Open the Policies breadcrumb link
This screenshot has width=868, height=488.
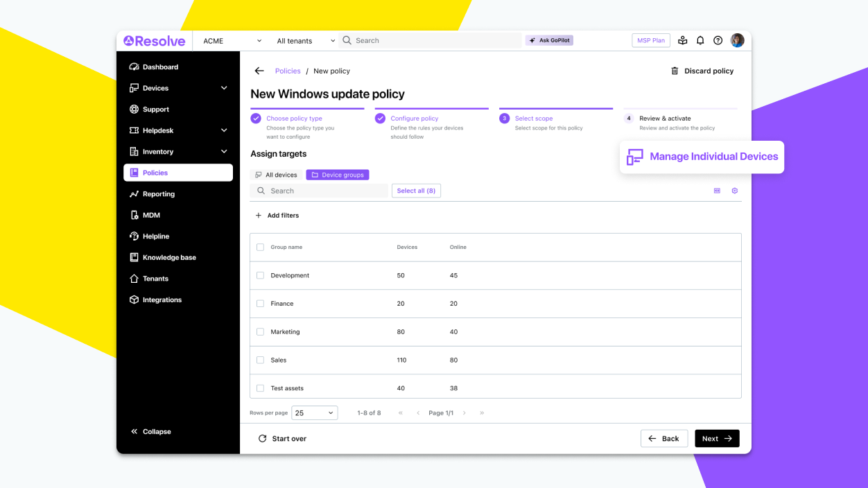(288, 71)
